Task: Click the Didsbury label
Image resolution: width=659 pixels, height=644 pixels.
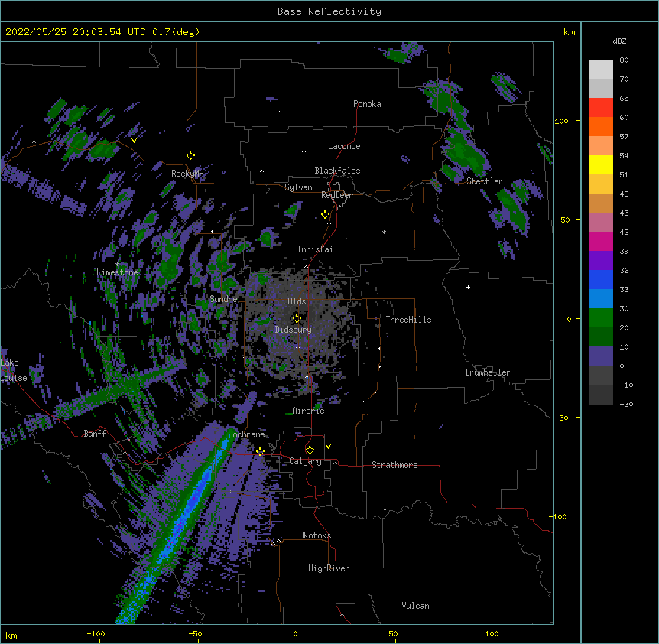Action: tap(294, 330)
